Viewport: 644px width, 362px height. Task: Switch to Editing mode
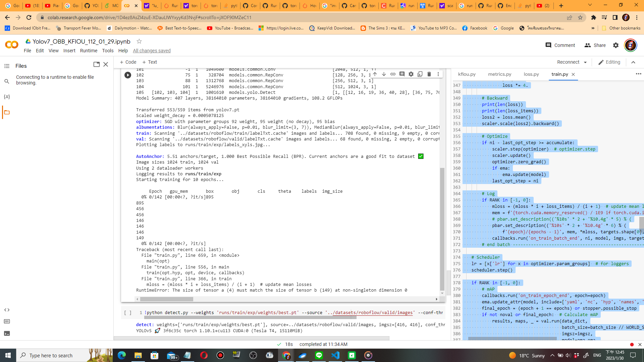(609, 62)
